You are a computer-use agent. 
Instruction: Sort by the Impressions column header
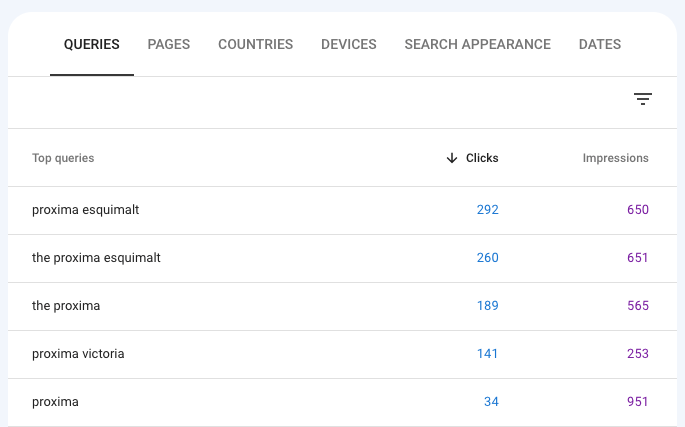616,158
